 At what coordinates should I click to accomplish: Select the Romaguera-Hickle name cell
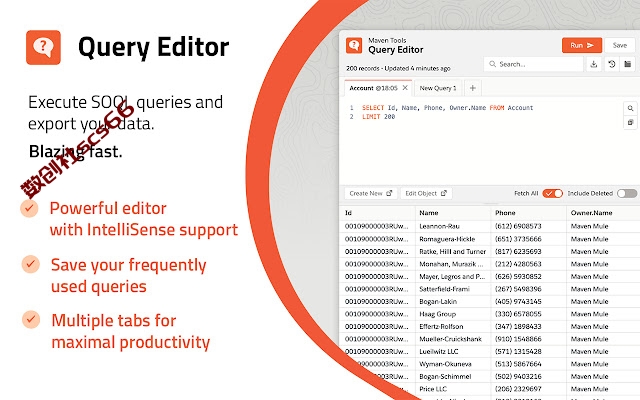coord(447,239)
